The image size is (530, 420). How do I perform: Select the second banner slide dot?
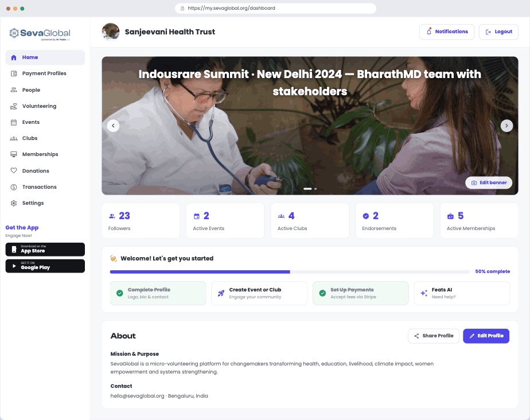coord(315,189)
